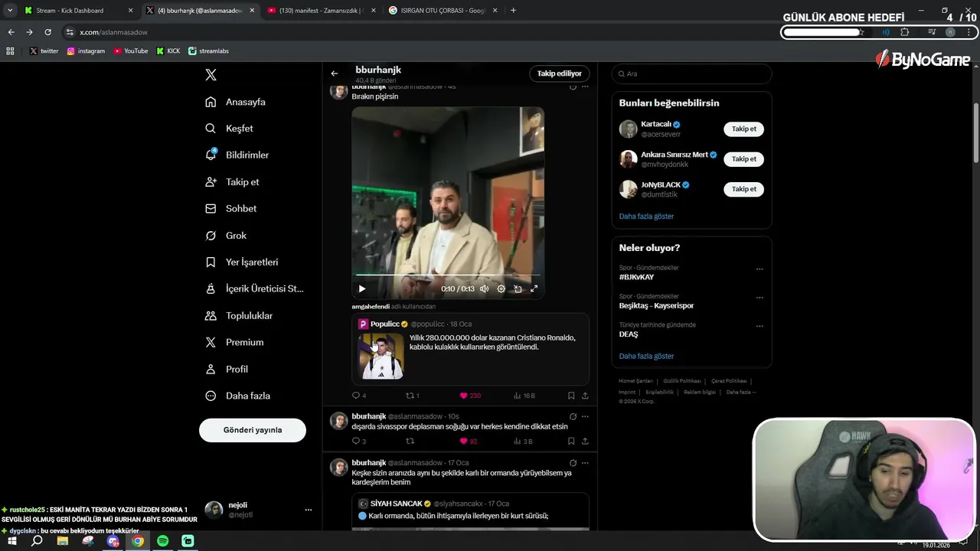This screenshot has width=980, height=551.
Task: Enter video fullscreen mode
Action: pos(534,289)
